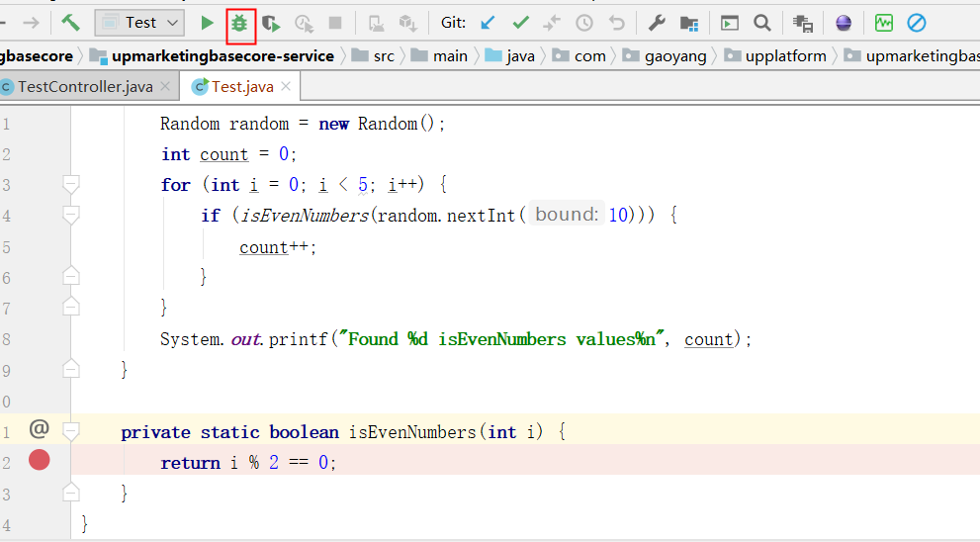Collapse the for loop fold marker
The height and width of the screenshot is (542, 980).
coord(70,184)
